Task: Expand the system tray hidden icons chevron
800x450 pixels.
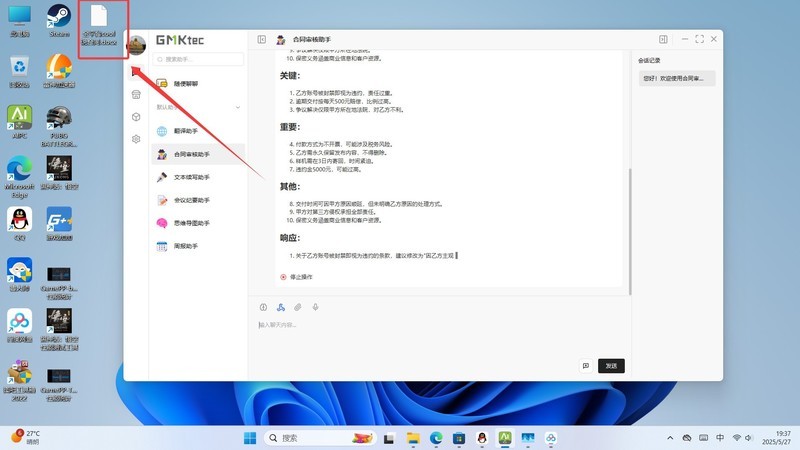Action: [670, 438]
